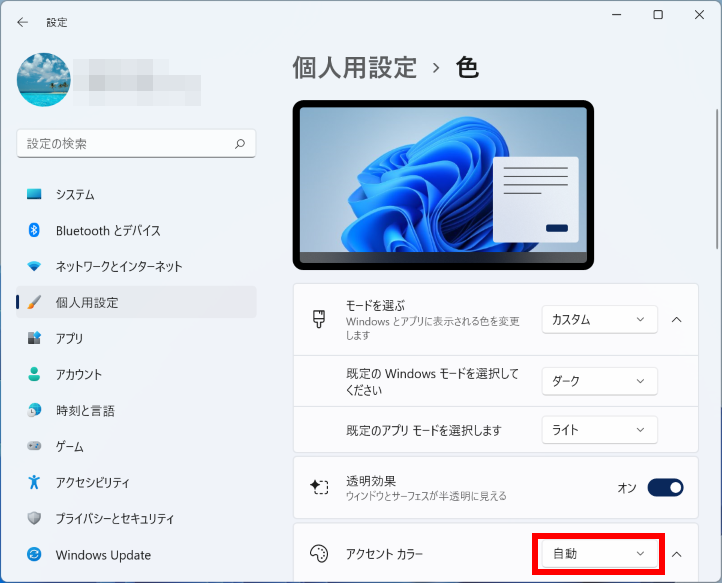Click the 透明効果 sparkle icon
Screen dimensions: 722x583
tap(319, 487)
